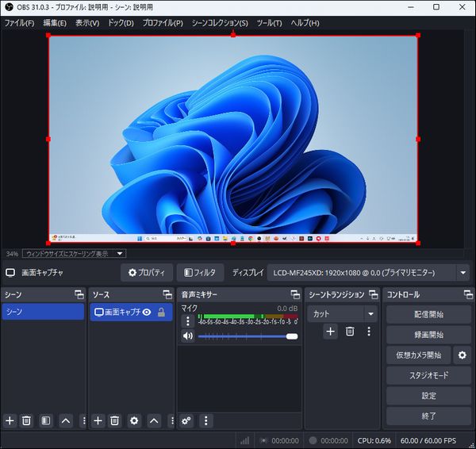This screenshot has width=476, height=449.
Task: Click the プロパティ button
Action: coord(147,273)
